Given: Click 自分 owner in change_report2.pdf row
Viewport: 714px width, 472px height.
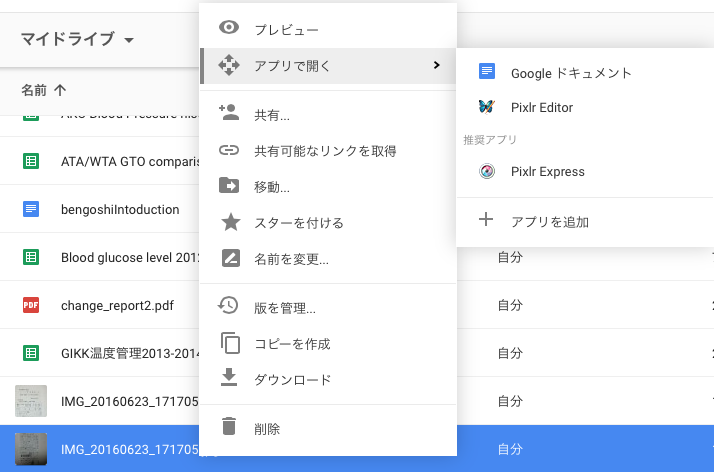Looking at the screenshot, I should click(510, 305).
